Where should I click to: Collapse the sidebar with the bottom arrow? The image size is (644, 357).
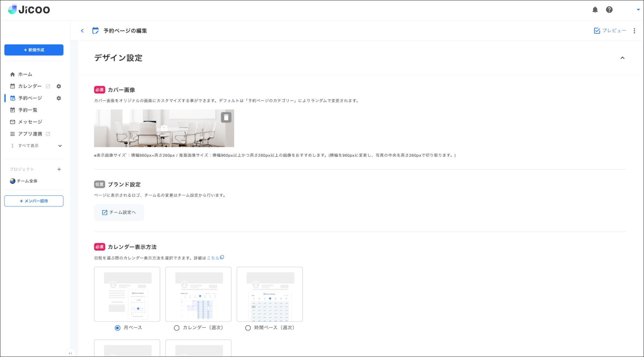[70, 353]
